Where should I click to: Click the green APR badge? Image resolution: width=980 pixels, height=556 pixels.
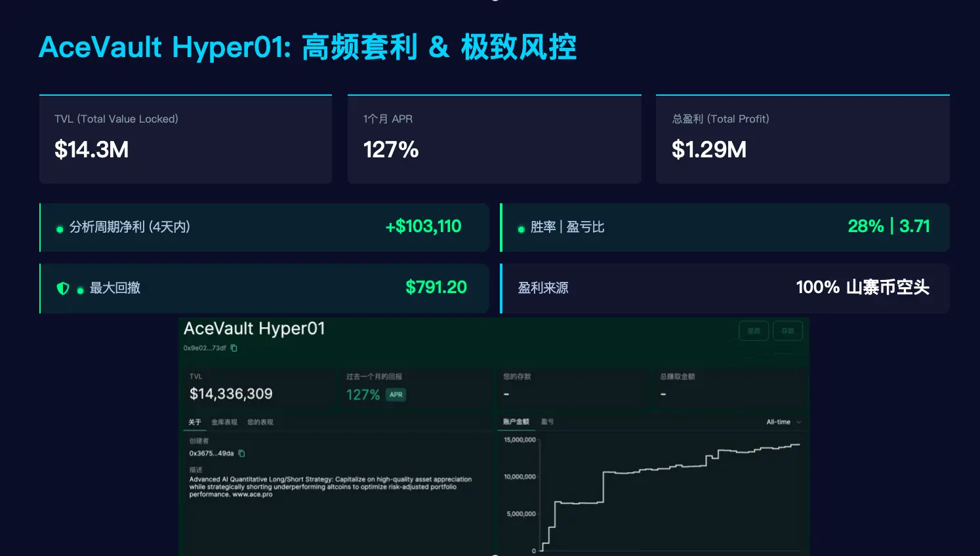[x=396, y=395]
